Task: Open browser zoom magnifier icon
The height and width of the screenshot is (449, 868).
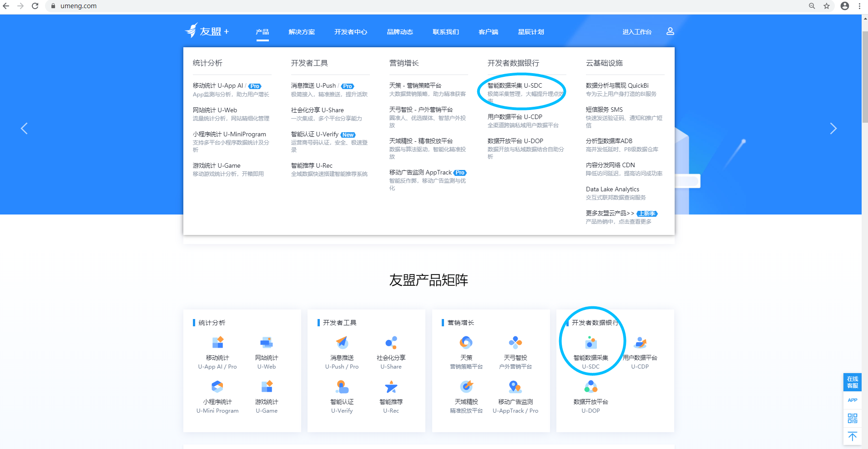Action: point(812,6)
